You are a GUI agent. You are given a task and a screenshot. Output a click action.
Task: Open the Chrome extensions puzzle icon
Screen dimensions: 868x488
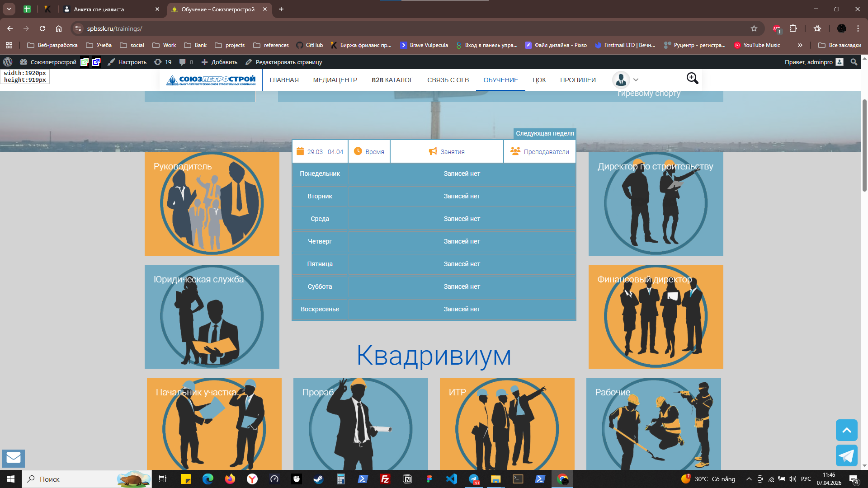(793, 28)
